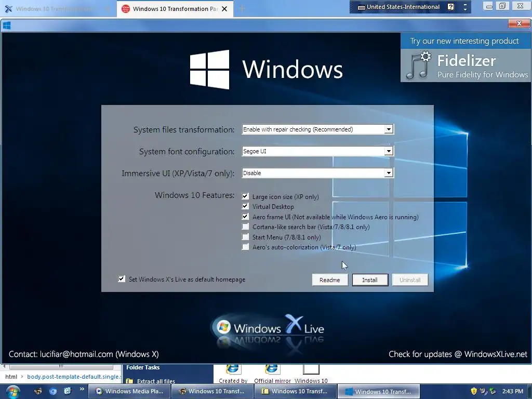532x399 pixels.
Task: Open the Fidelizer product banner
Action: coord(466,58)
